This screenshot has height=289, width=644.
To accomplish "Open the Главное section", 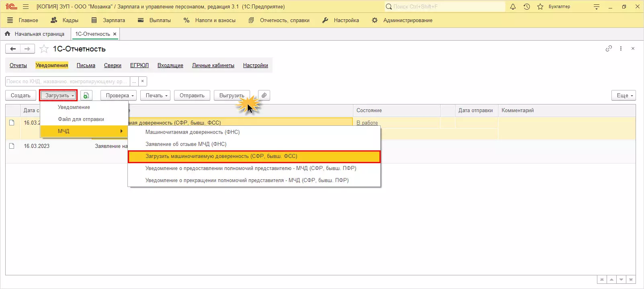I will click(x=23, y=20).
